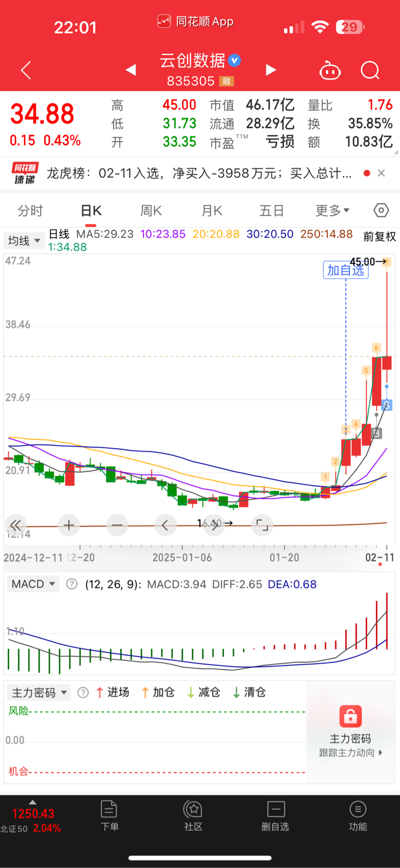
Task: Open 主力密码 help question mark
Action: [83, 692]
